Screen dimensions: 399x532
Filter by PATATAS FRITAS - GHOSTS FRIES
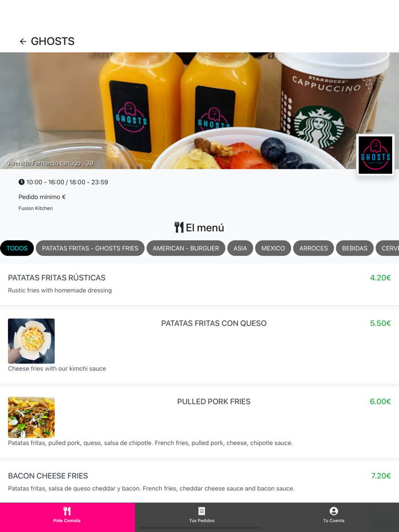click(x=90, y=248)
